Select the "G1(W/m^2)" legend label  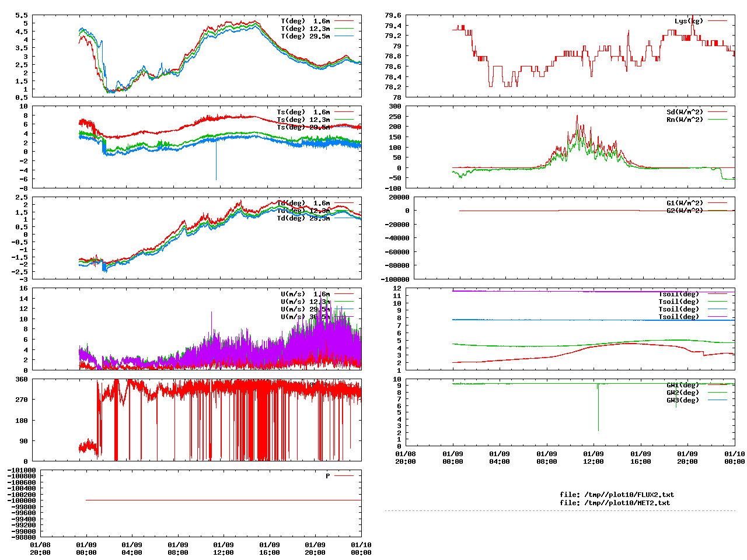click(x=685, y=203)
